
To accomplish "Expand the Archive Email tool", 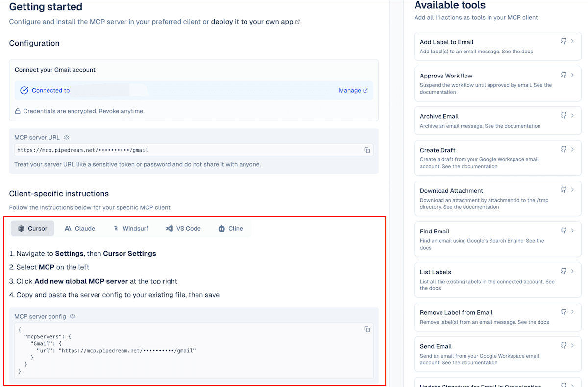I will tap(572, 116).
